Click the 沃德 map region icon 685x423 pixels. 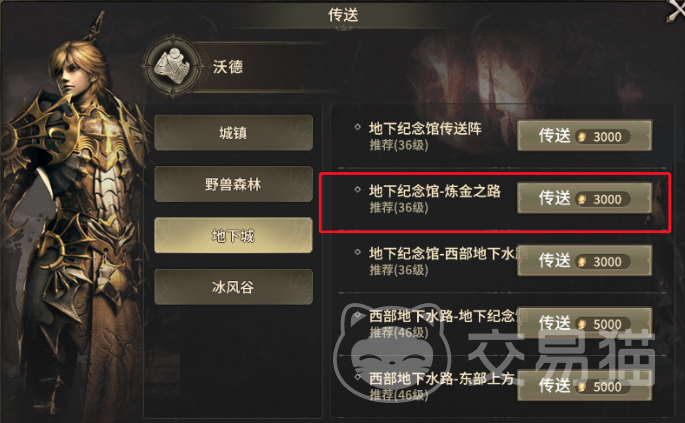point(174,67)
